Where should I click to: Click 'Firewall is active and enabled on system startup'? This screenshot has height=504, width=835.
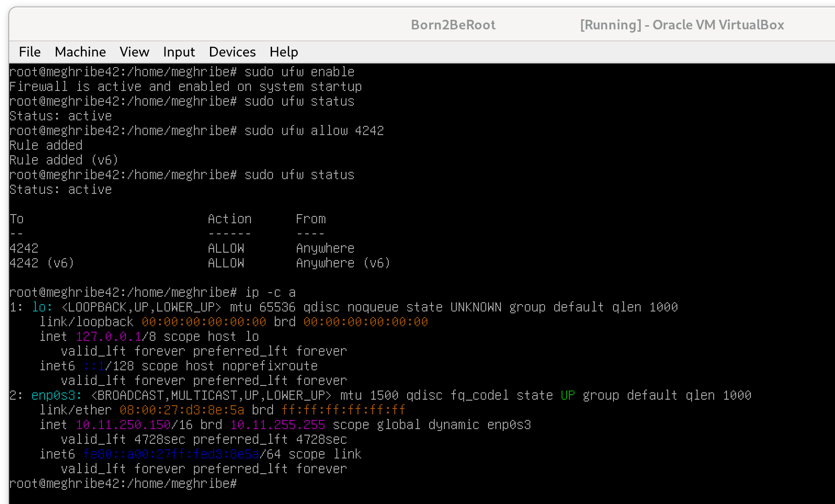pos(186,87)
